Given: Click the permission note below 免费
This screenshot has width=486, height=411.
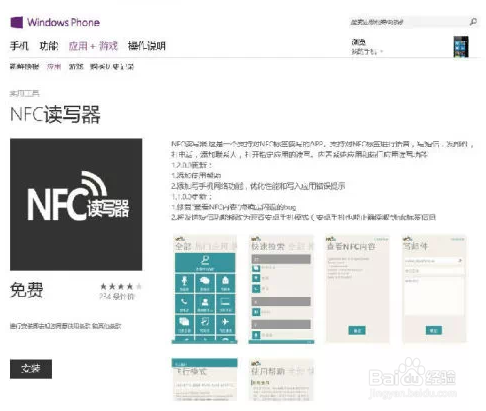Looking at the screenshot, I should click(65, 326).
